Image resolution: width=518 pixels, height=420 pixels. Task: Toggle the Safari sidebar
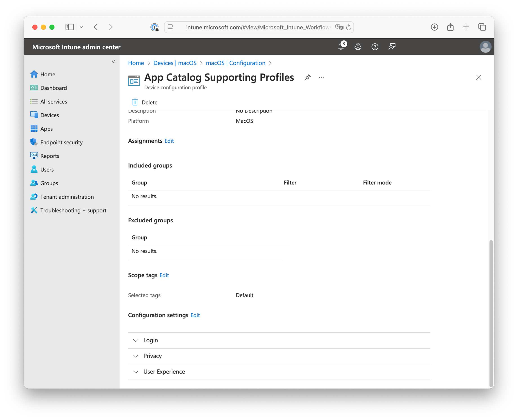click(69, 27)
